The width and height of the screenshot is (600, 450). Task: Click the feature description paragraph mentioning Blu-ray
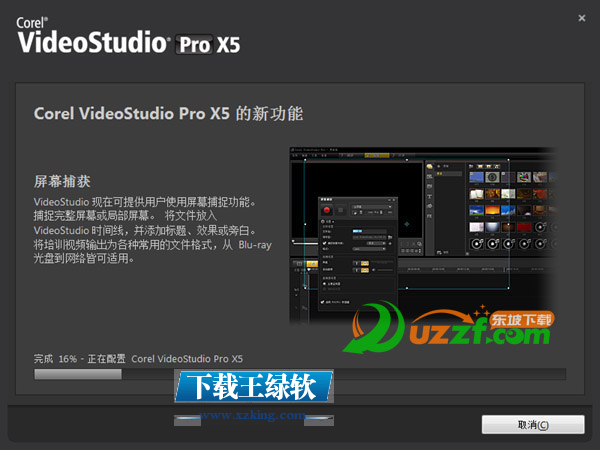152,230
